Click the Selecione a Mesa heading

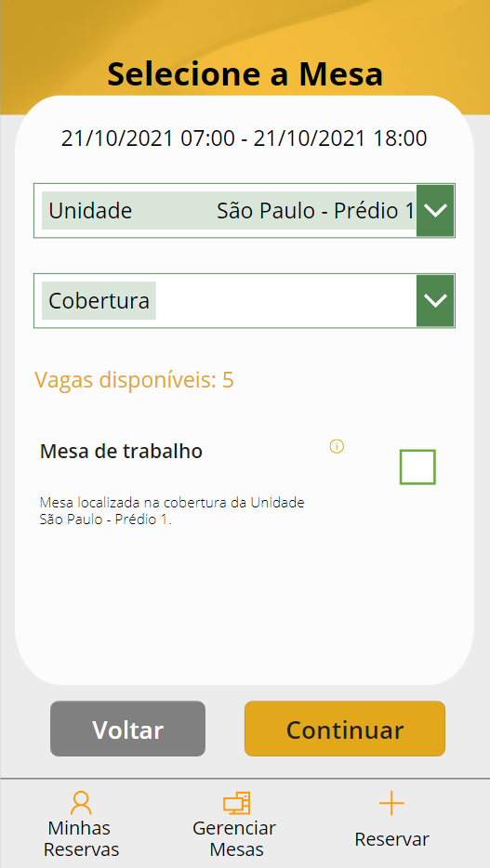point(245,74)
